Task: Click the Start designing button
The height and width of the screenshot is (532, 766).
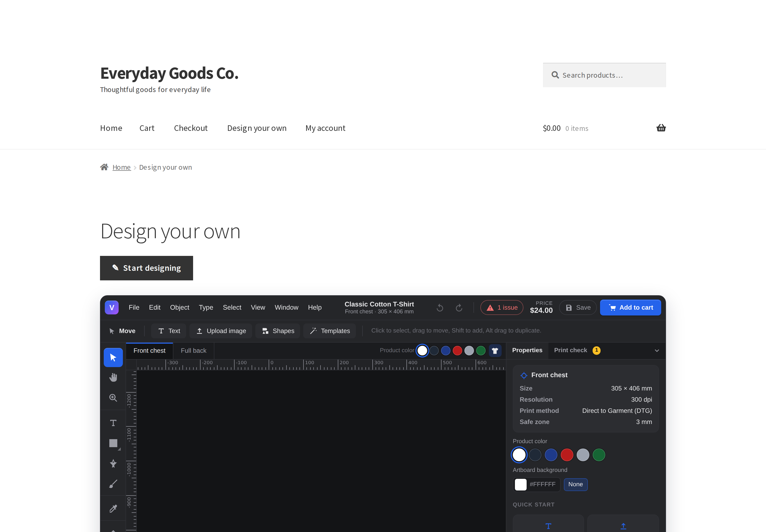Action: [x=146, y=268]
